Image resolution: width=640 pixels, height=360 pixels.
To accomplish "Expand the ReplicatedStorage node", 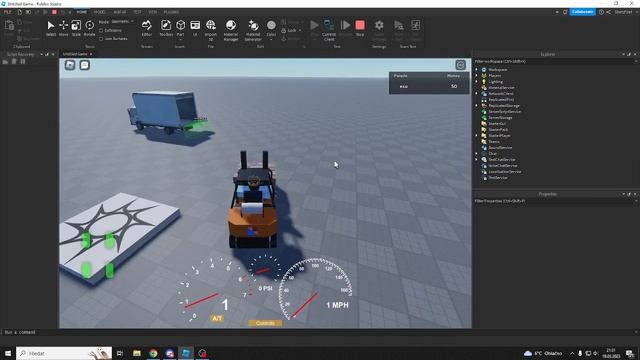I will [x=476, y=106].
